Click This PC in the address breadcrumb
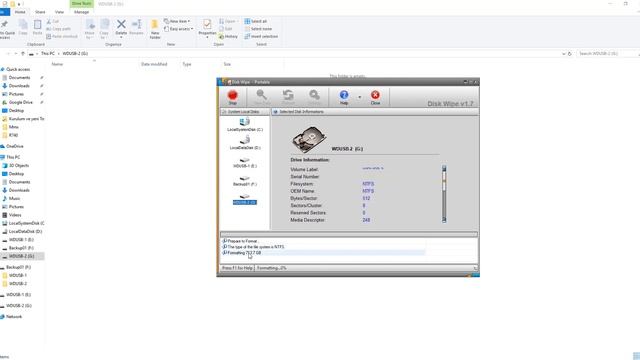Screen dimensions: 640x360 [48, 53]
